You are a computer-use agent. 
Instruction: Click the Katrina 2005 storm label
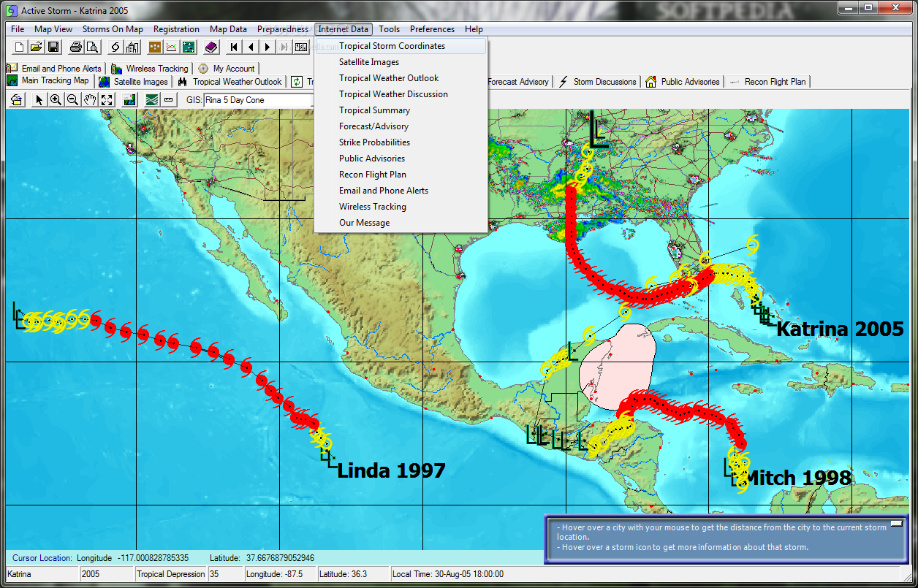(840, 329)
